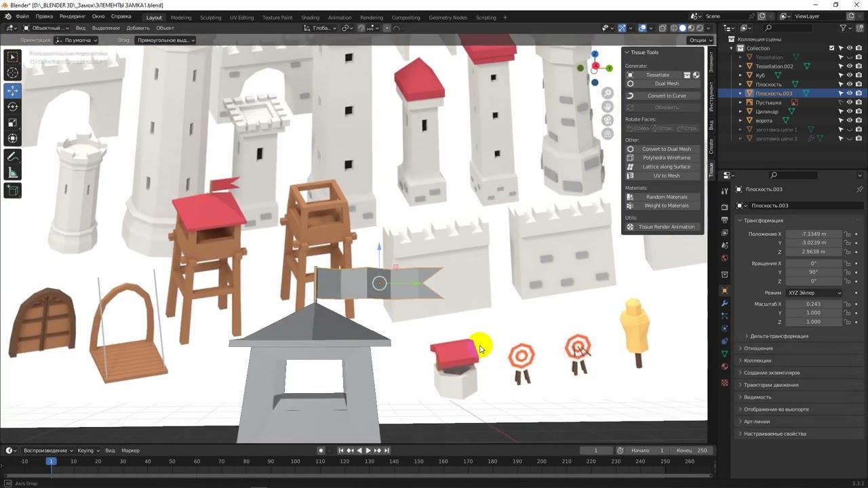This screenshot has width=868, height=488.
Task: Choose the Move tool in the toolbar
Action: (x=13, y=91)
